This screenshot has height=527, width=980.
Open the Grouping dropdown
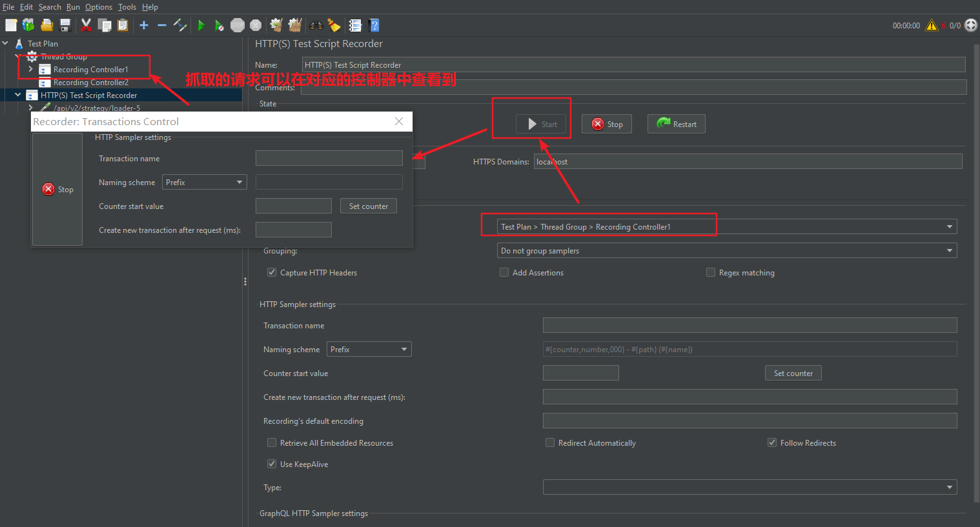click(727, 250)
